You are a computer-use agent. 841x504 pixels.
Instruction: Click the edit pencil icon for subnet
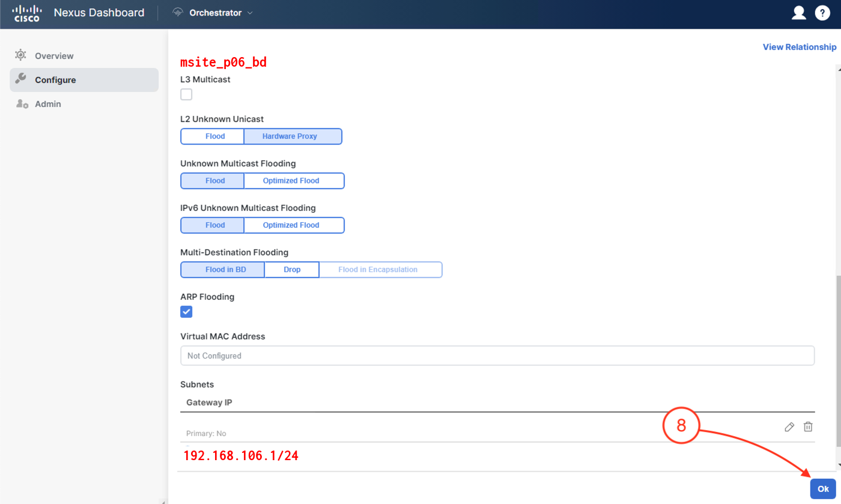789,427
